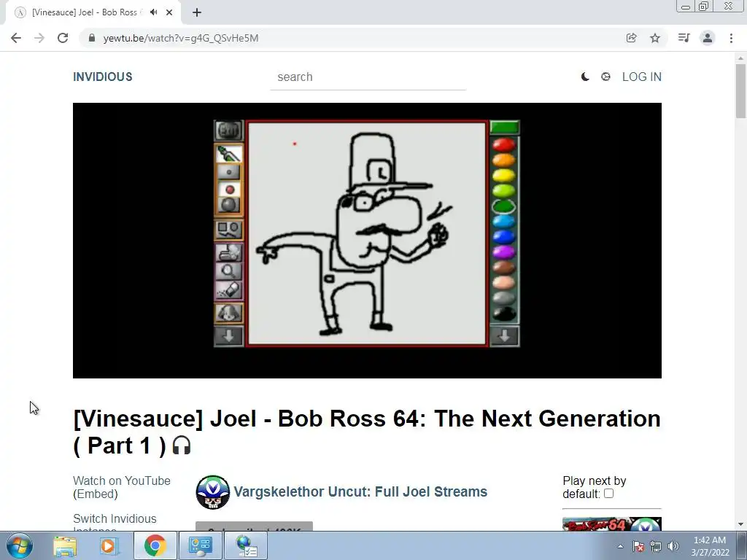Viewport: 747px width, 560px height.
Task: Open the Chrome profile avatar
Action: pos(708,38)
